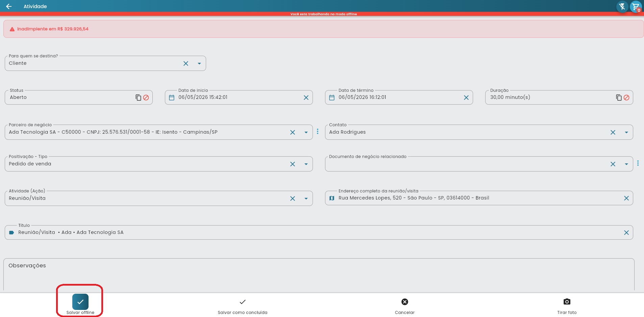644x317 pixels.
Task: Clear the 'Para quem se destina?' field
Action: (x=186, y=63)
